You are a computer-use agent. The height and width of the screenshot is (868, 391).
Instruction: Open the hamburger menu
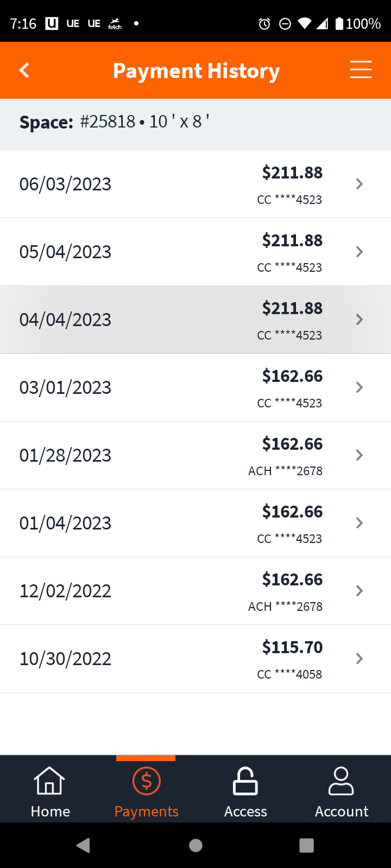tap(361, 70)
